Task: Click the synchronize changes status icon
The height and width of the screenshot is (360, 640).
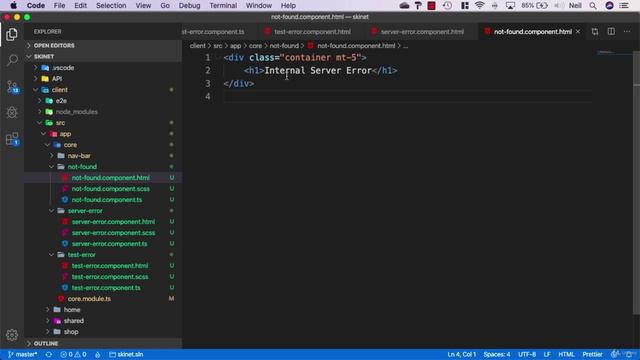Action: (49, 355)
